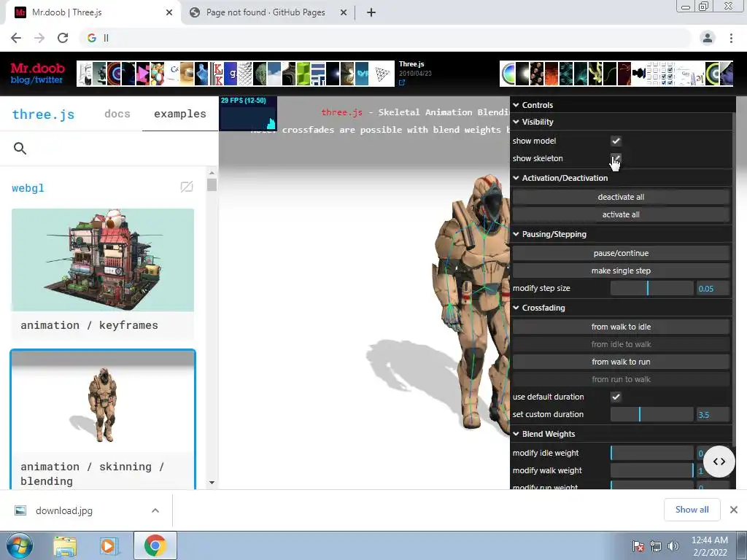Close the Page not found tab
This screenshot has width=747, height=560.
click(x=344, y=12)
